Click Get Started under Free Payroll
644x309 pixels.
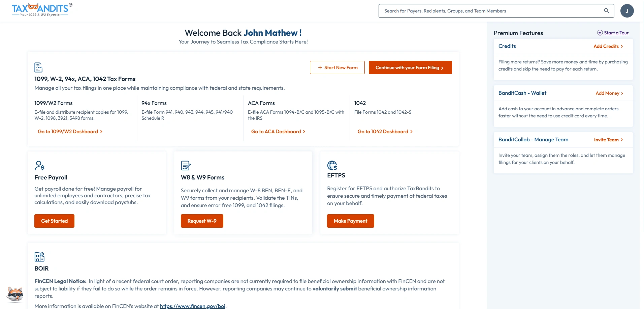[x=54, y=221]
